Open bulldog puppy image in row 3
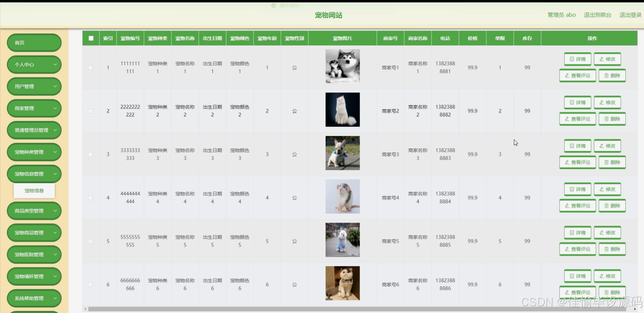This screenshot has height=313, width=644. [343, 153]
